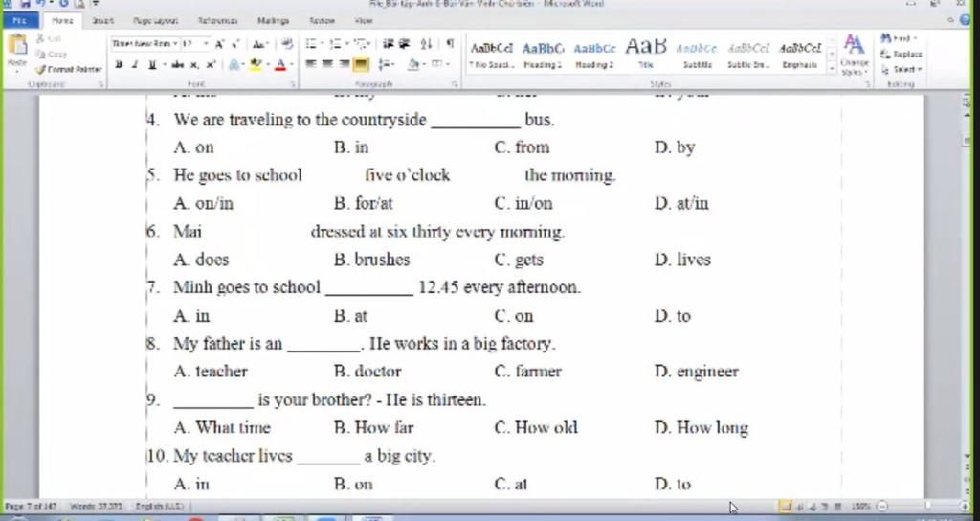This screenshot has width=980, height=521.
Task: Apply the Emphasis style
Action: (800, 55)
